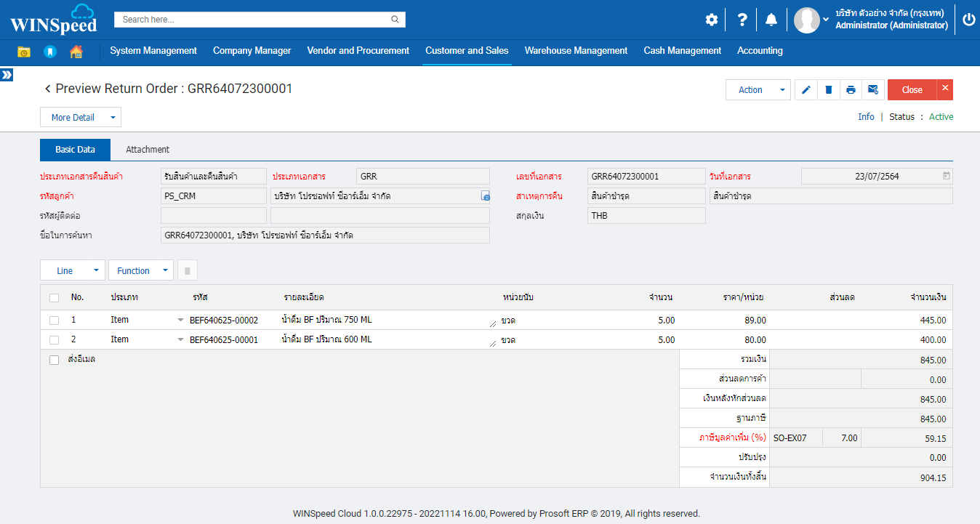Click the item code BEF640625-00001
The image size is (980, 524).
(224, 339)
